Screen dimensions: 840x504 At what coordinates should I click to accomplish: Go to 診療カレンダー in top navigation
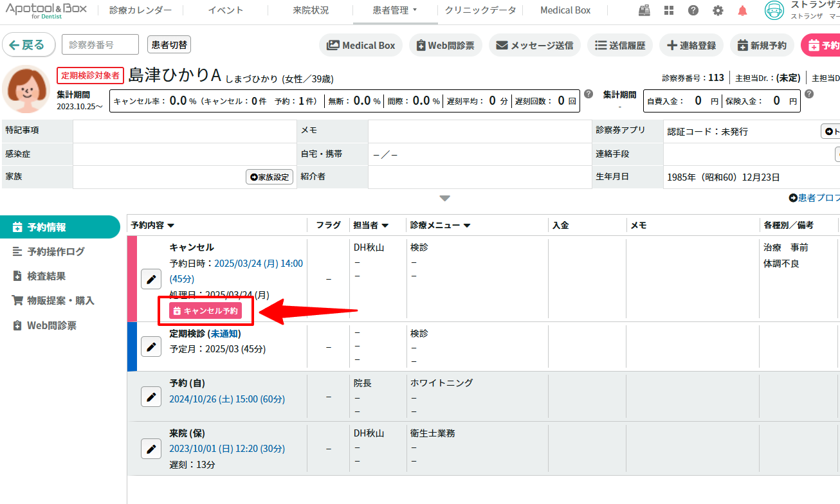[140, 10]
